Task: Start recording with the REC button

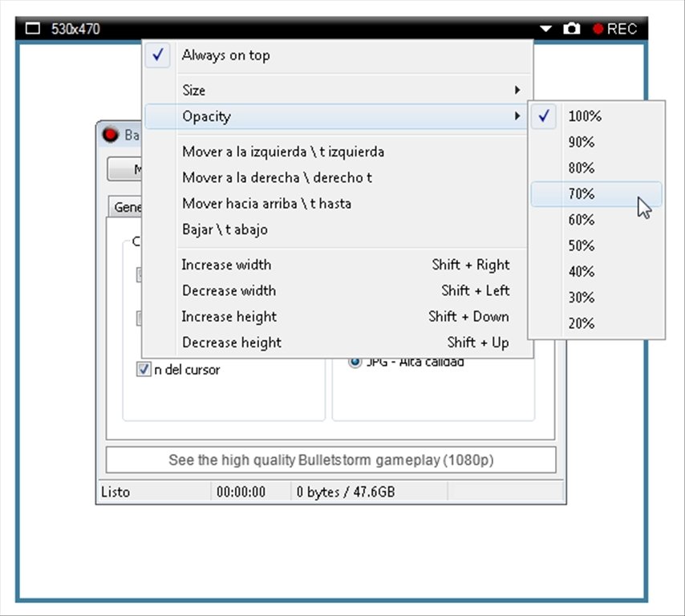Action: coord(614,29)
